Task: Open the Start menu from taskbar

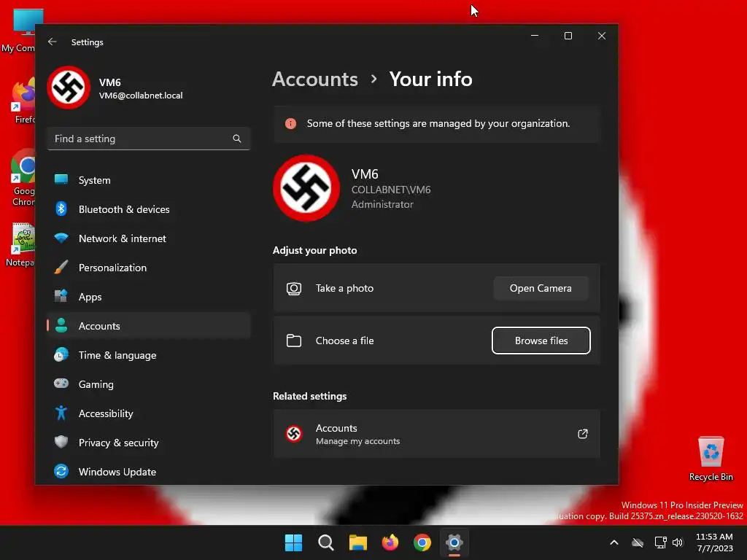Action: (x=293, y=542)
